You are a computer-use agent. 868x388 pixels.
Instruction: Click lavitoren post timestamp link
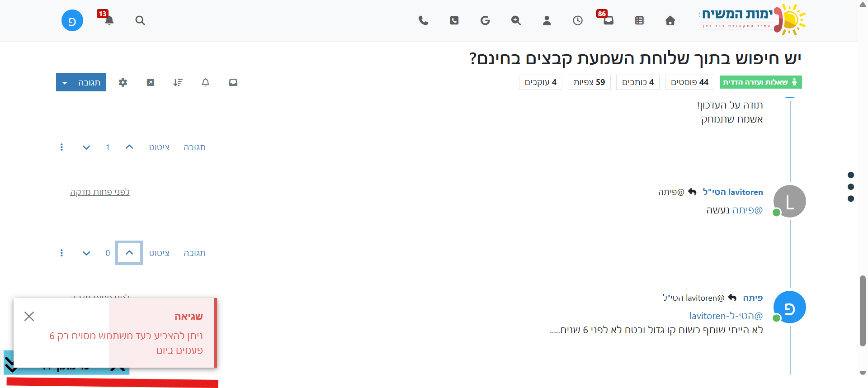coord(100,192)
